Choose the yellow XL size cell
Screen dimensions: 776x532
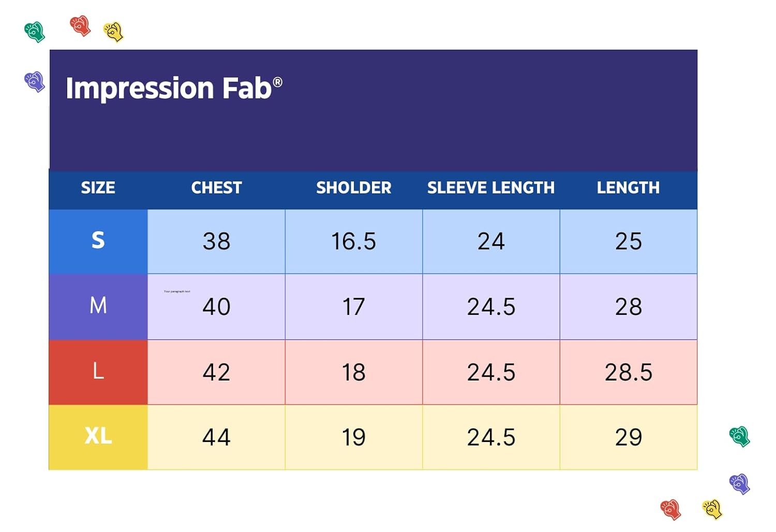pyautogui.click(x=98, y=437)
